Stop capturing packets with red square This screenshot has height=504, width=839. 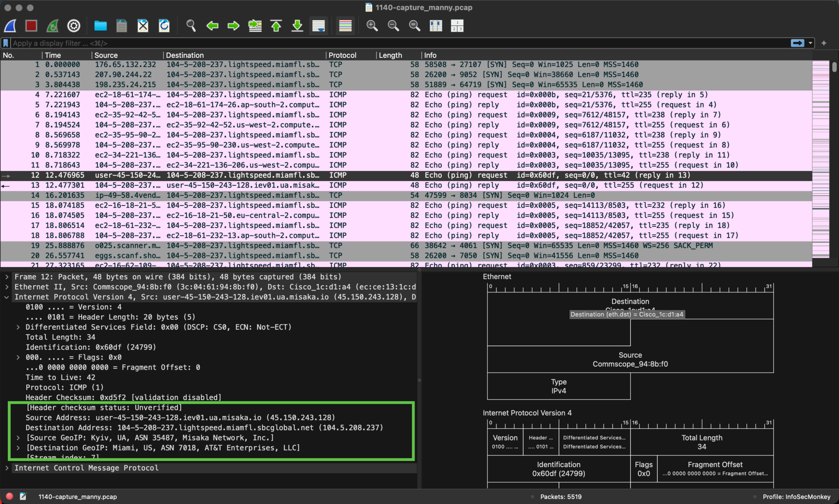point(31,26)
